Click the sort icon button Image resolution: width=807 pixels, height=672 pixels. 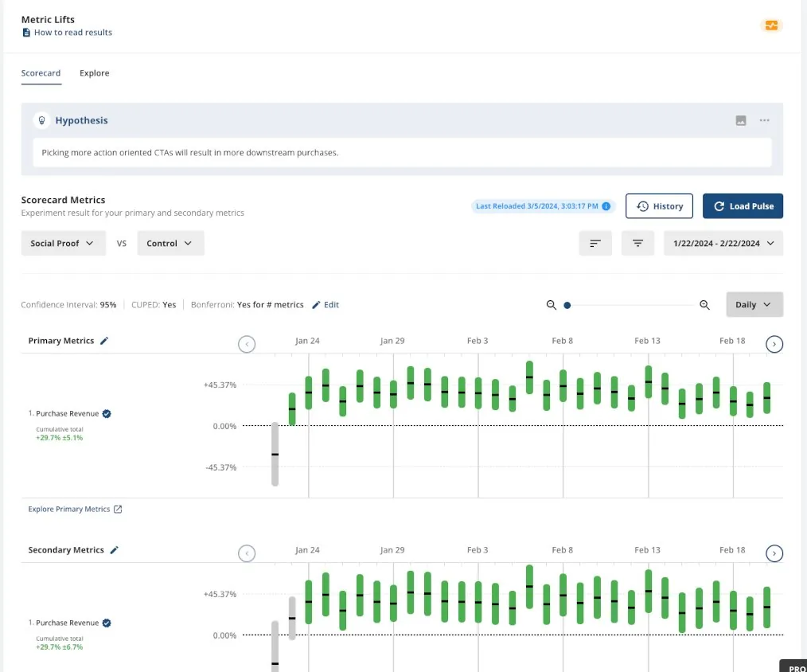pos(595,243)
